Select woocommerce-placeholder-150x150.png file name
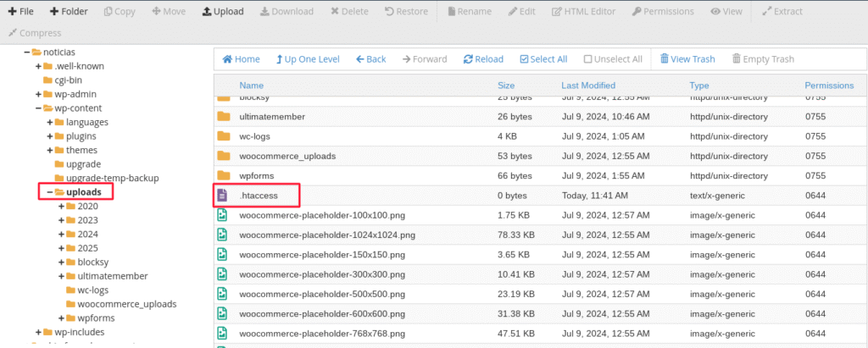The image size is (868, 348). [322, 255]
